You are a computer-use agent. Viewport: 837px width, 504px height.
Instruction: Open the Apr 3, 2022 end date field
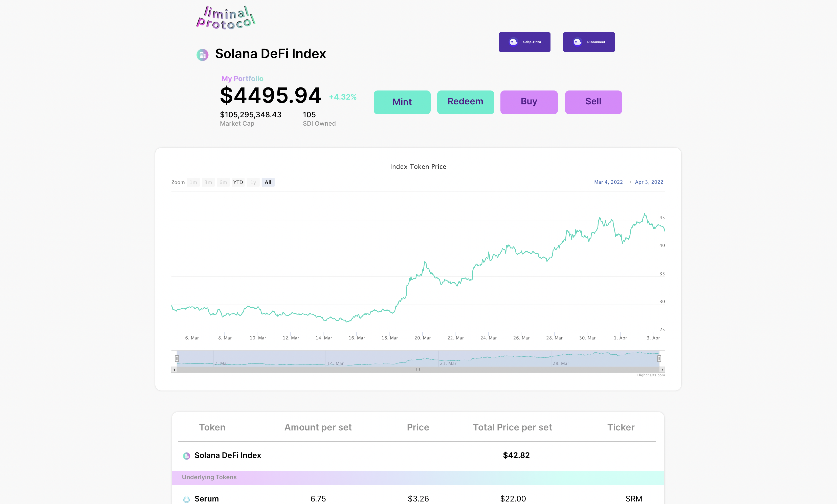click(649, 182)
